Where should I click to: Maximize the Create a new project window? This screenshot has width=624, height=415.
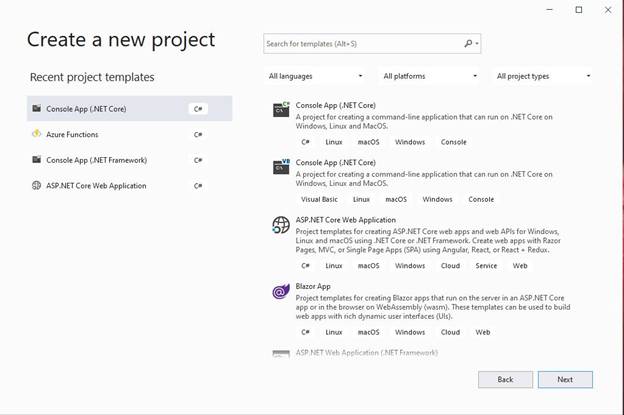pyautogui.click(x=579, y=10)
